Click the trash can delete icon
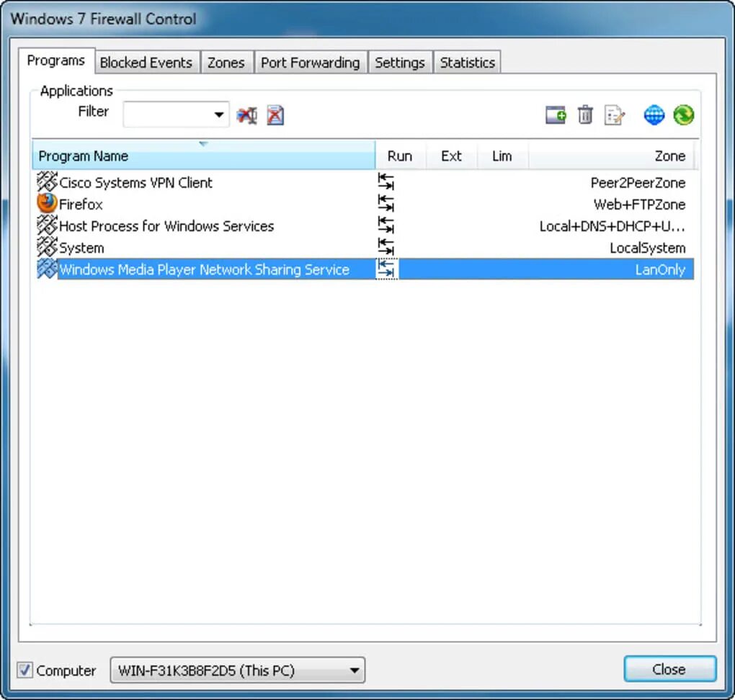The height and width of the screenshot is (700, 735). [x=585, y=115]
